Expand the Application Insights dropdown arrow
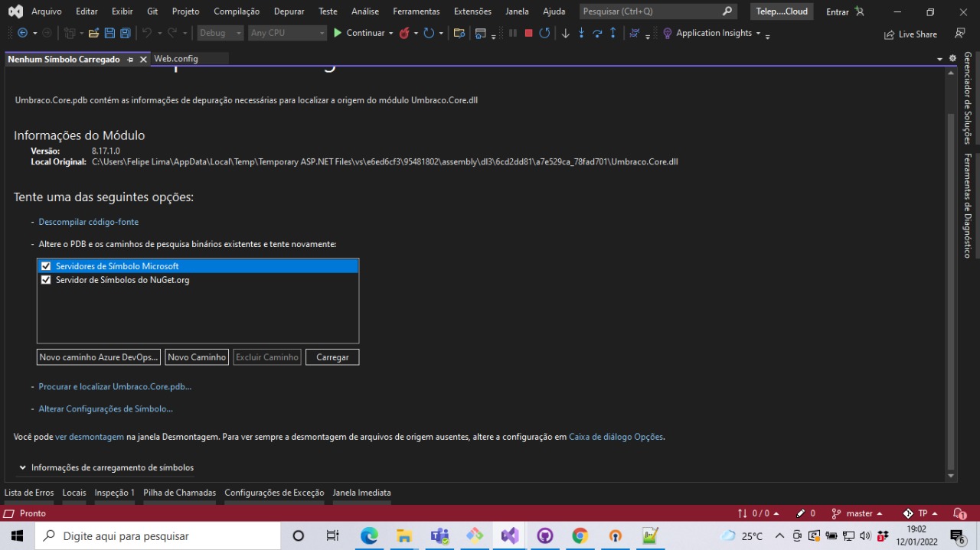Image resolution: width=980 pixels, height=550 pixels. click(758, 33)
